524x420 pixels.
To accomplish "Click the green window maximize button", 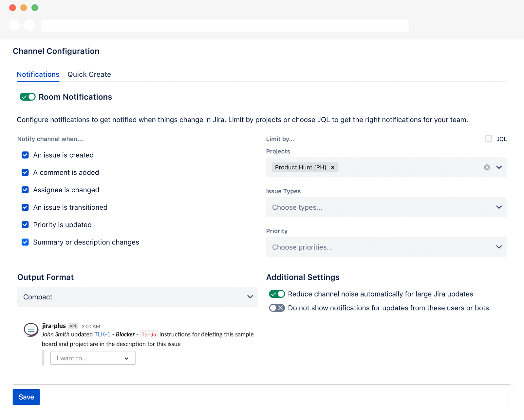I will pos(35,8).
